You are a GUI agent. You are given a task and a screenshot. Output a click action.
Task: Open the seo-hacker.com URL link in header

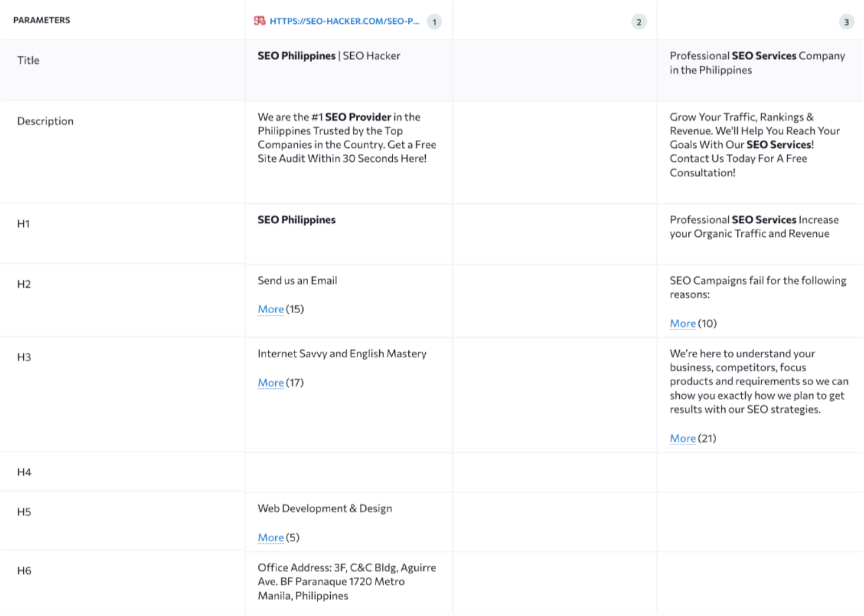[344, 21]
